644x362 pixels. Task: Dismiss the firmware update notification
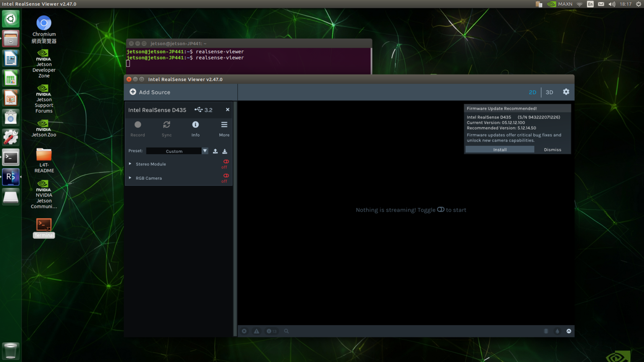(x=552, y=150)
